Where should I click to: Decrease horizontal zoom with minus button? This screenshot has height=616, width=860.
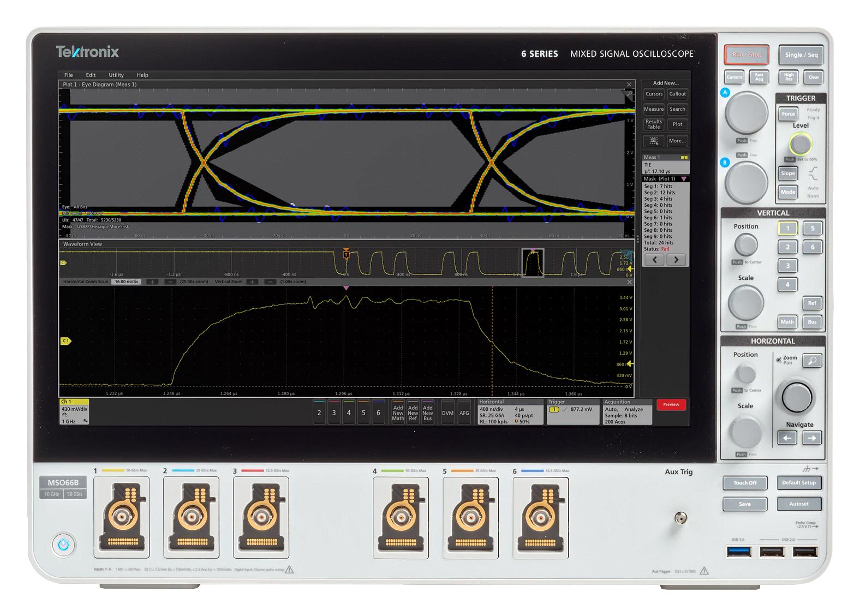point(170,282)
